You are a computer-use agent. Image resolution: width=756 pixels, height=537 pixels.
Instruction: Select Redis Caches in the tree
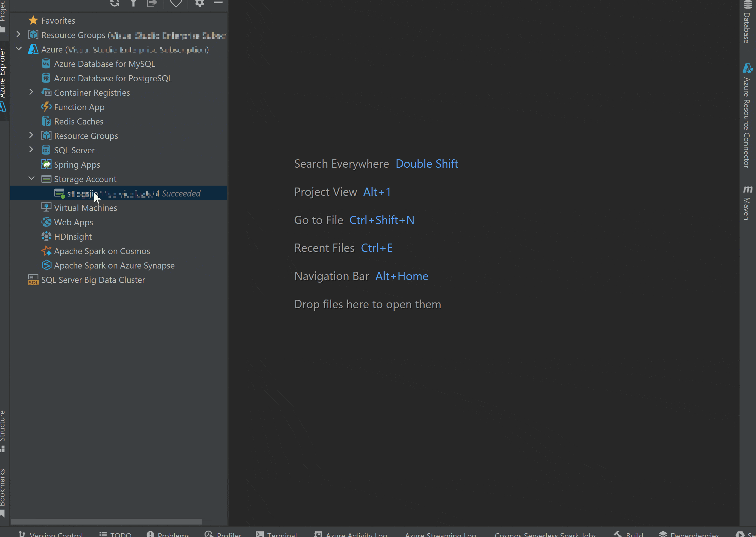(78, 121)
